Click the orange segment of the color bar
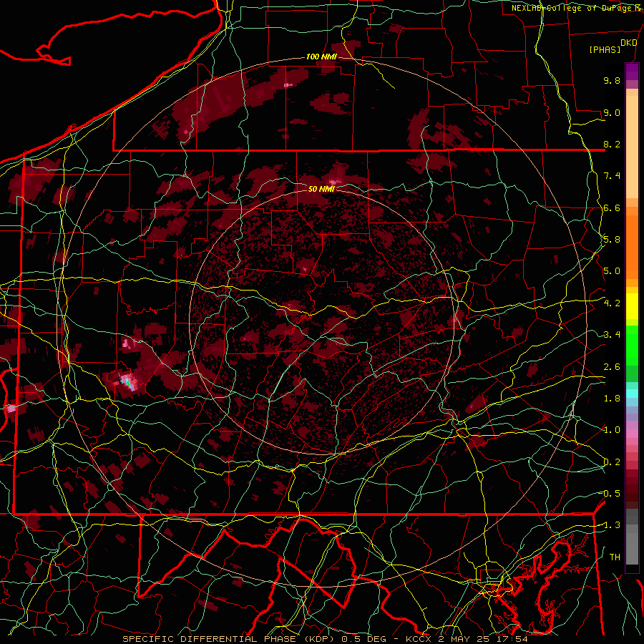The height and width of the screenshot is (644, 644). point(632,246)
